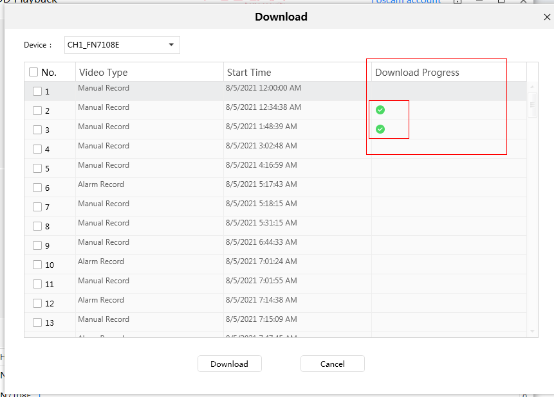Select start time 8/5/2021 12:00:00 AM
Image resolution: width=554 pixels, height=398 pixels.
(x=264, y=88)
